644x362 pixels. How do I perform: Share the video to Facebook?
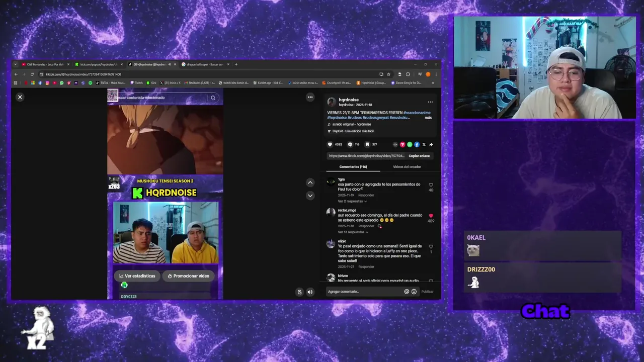pos(417,144)
